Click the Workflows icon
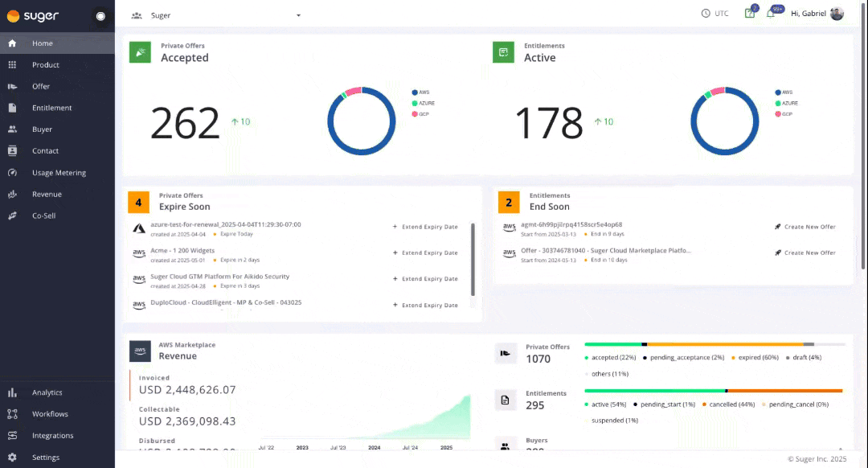The image size is (868, 468). (12, 414)
